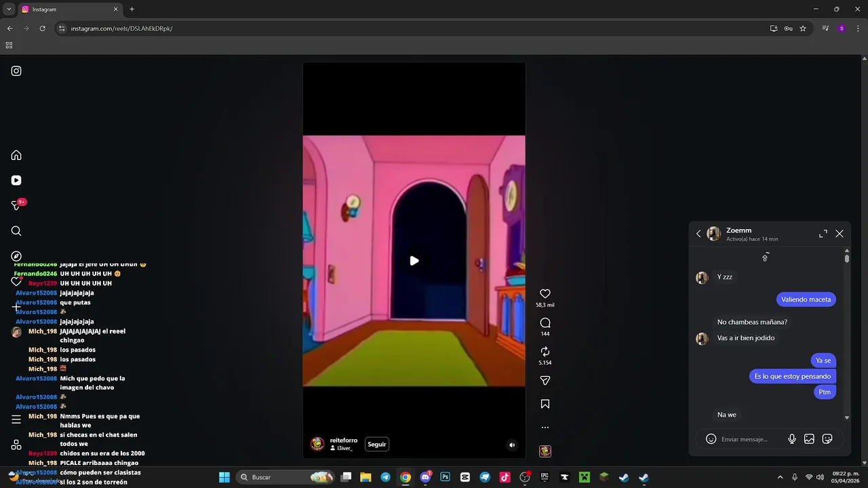The width and height of the screenshot is (868, 488).
Task: Close the Zoemm chat popup
Action: tap(840, 234)
